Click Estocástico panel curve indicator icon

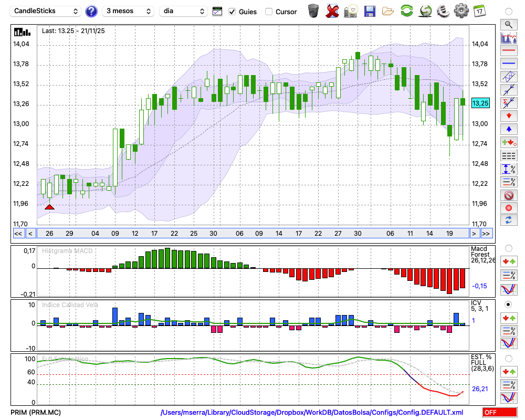click(509, 397)
